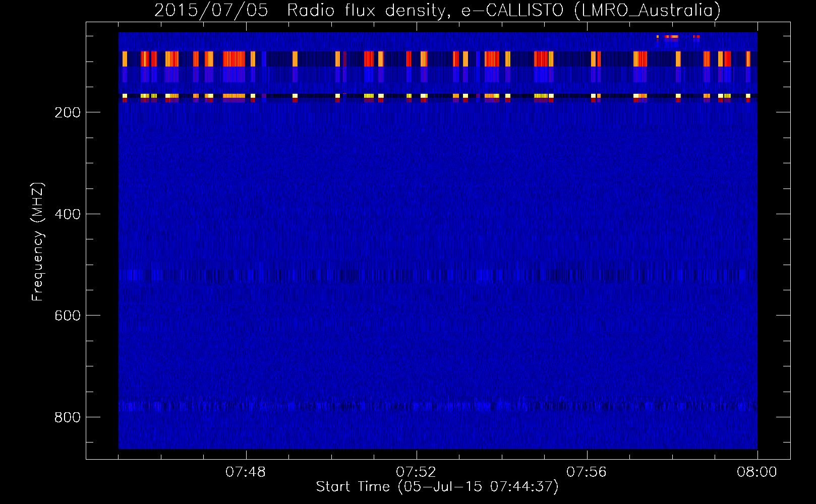Click the 07:48 time axis label
The width and height of the screenshot is (816, 504).
click(246, 472)
